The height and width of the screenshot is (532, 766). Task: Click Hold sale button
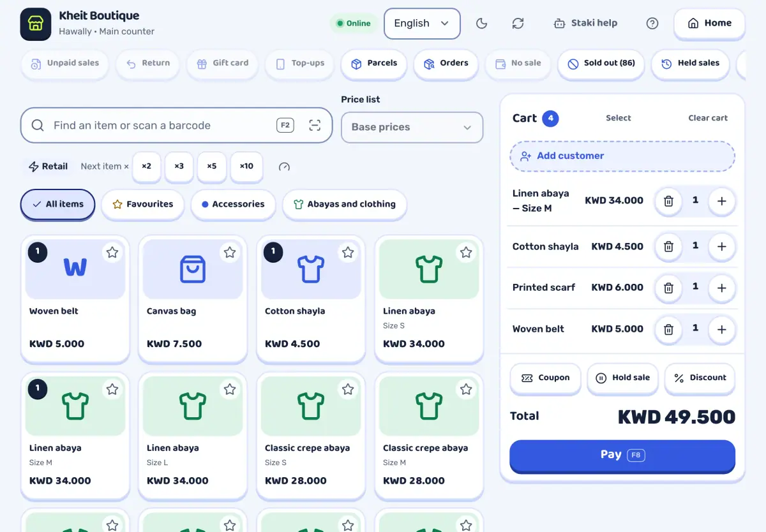[x=622, y=378]
